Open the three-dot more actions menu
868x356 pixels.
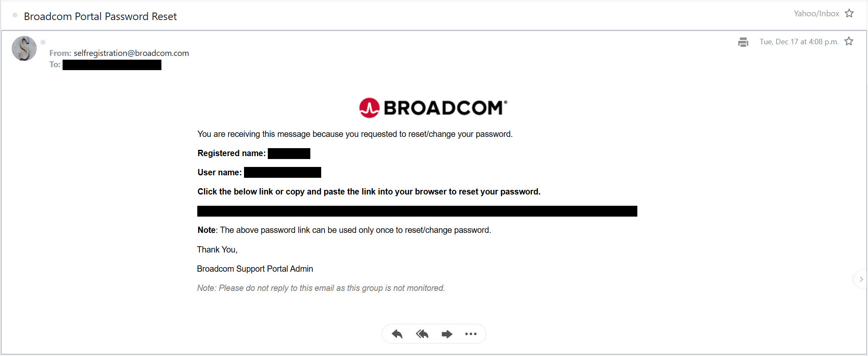click(x=471, y=334)
